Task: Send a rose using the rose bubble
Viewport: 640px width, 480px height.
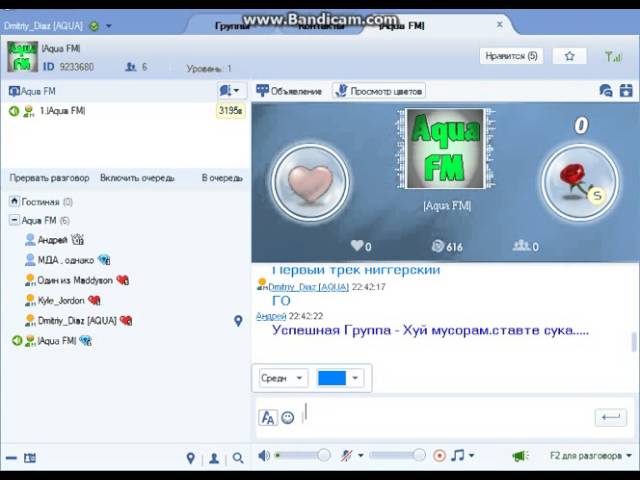Action: tap(580, 182)
